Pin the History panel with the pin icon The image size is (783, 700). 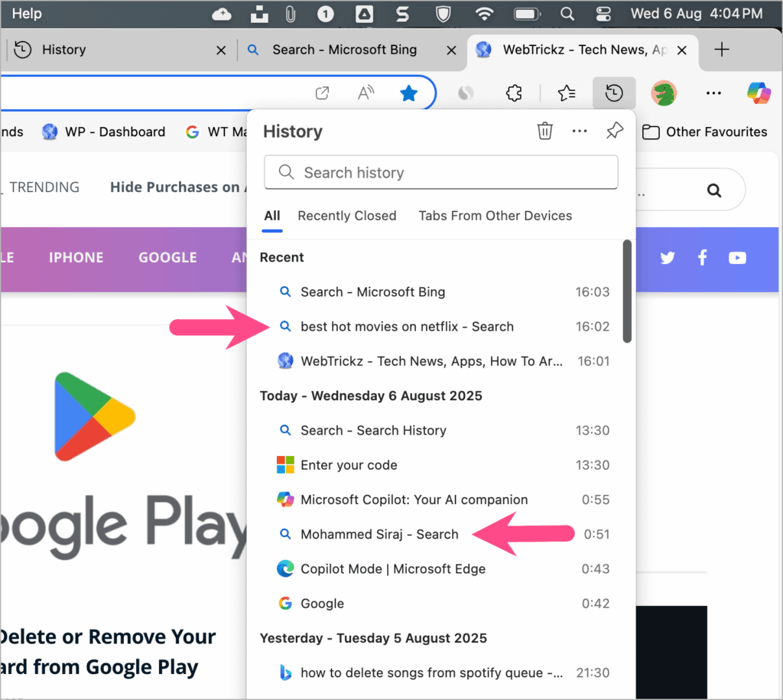tap(615, 131)
